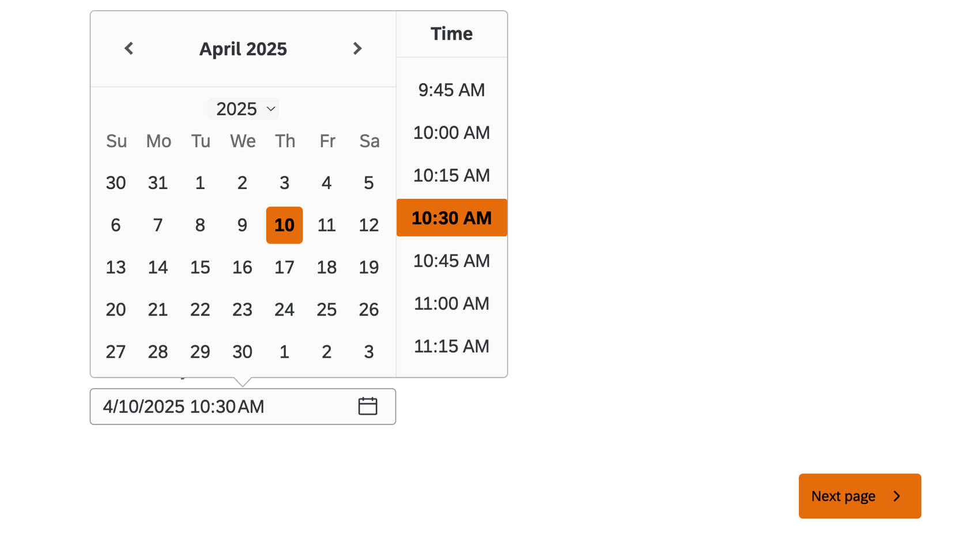The height and width of the screenshot is (534, 980).
Task: Click the highlighted date April 10
Action: [284, 225]
